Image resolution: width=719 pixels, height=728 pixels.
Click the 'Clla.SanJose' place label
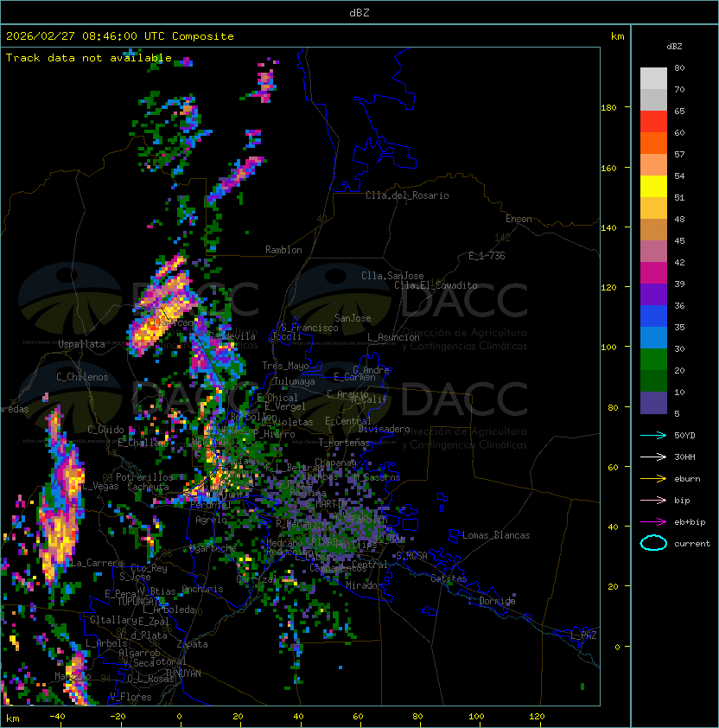coord(392,276)
